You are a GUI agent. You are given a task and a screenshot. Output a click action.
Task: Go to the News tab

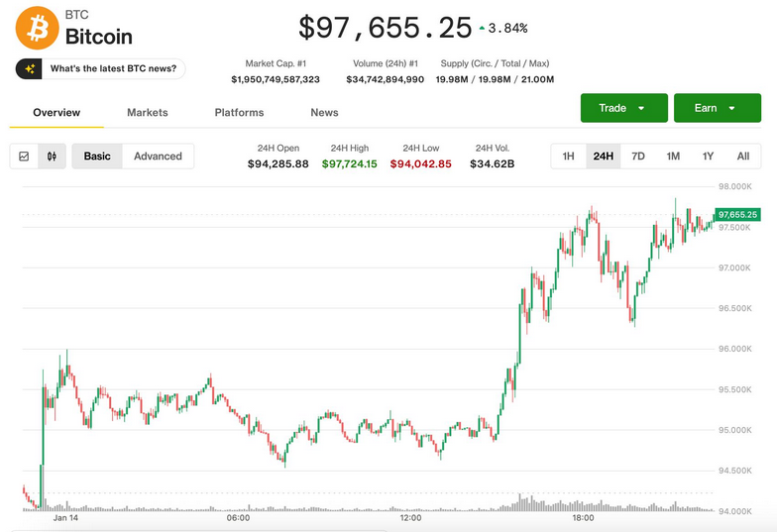click(x=324, y=113)
